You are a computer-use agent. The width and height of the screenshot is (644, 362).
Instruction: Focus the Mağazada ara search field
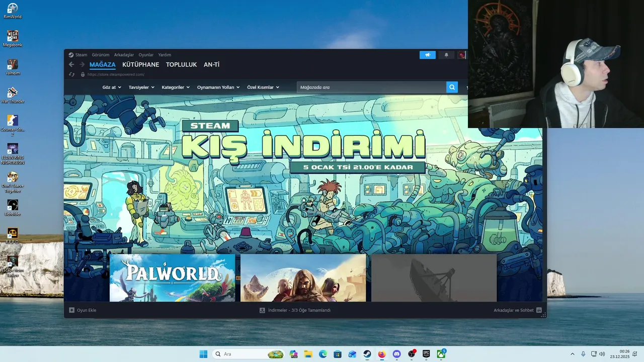(x=371, y=87)
